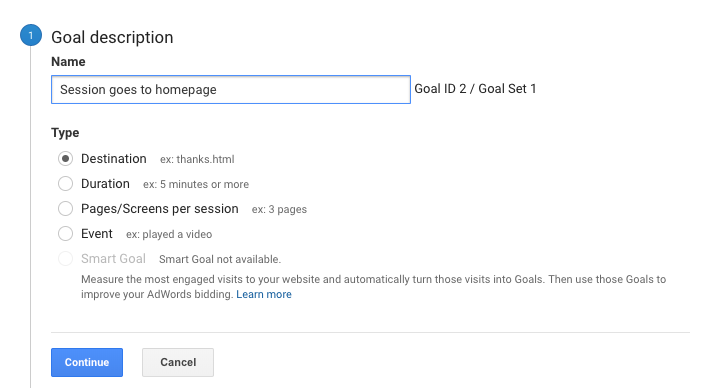This screenshot has height=388, width=712.
Task: Click the Duration label text
Action: pos(105,184)
